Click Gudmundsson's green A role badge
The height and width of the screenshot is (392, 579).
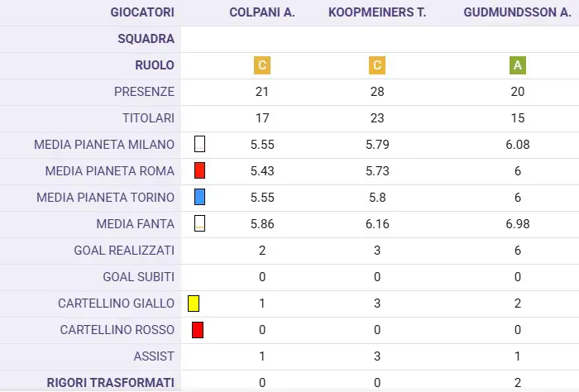pyautogui.click(x=518, y=65)
